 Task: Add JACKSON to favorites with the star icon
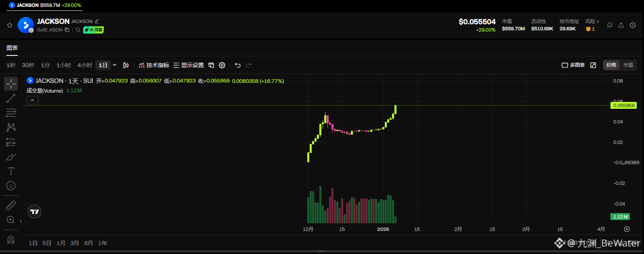click(10, 25)
